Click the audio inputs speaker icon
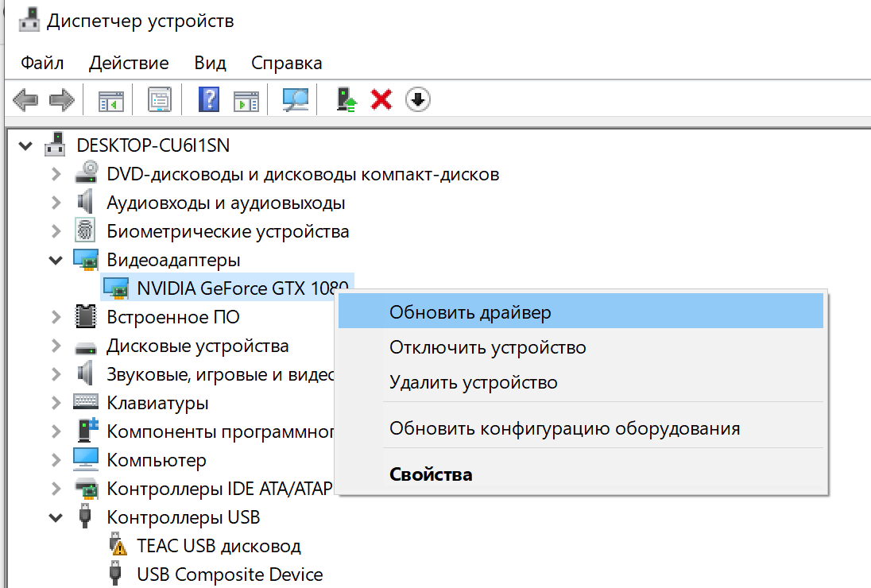 [85, 201]
